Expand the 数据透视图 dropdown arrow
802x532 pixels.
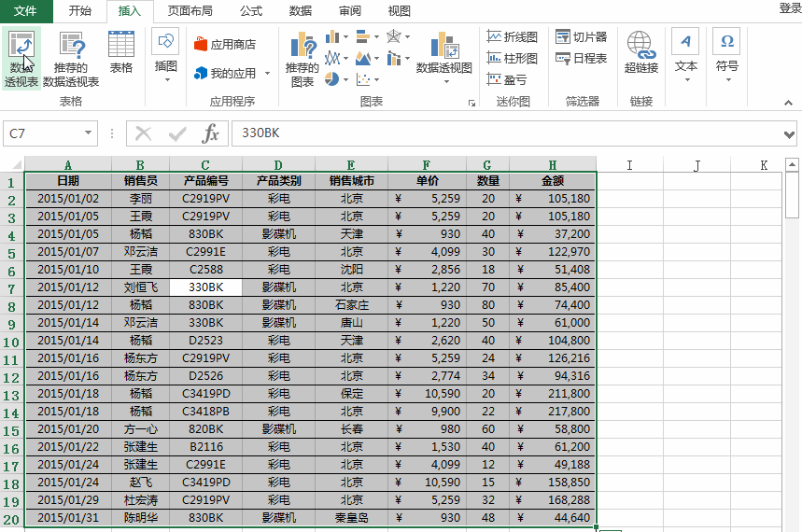[446, 82]
